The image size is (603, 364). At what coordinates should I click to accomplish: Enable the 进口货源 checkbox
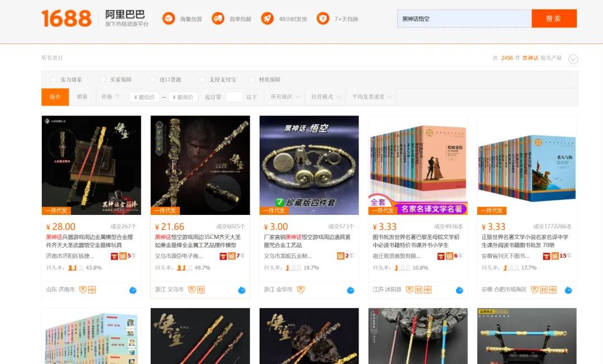coord(152,80)
